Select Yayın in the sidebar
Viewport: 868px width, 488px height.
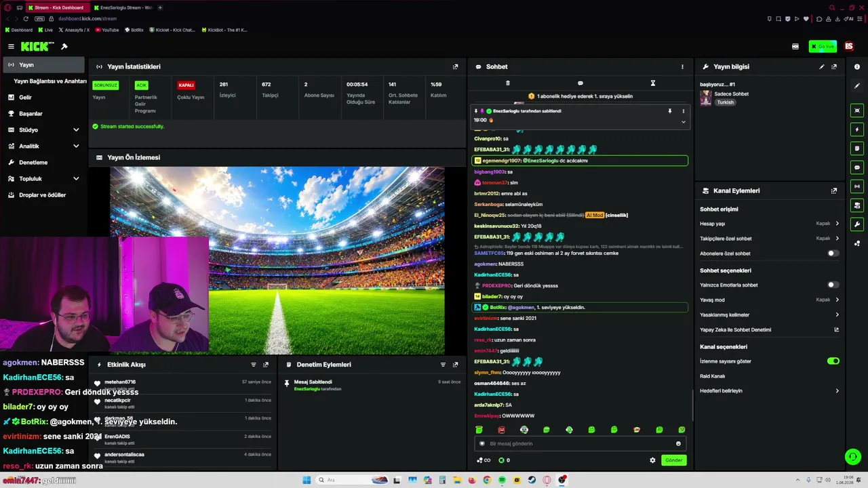[44, 65]
